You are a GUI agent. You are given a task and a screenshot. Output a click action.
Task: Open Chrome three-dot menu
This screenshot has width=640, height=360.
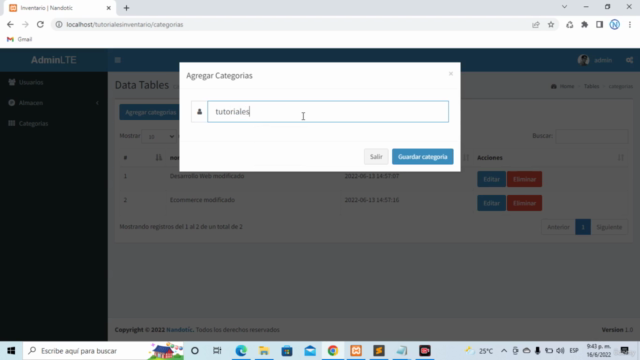click(630, 24)
